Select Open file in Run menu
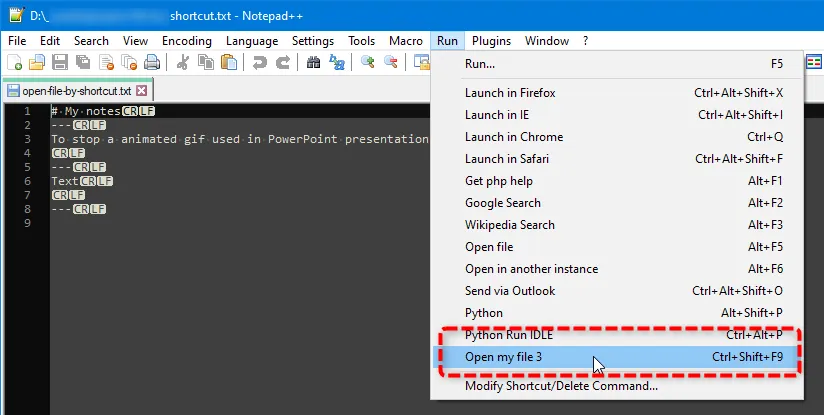This screenshot has height=415, width=824. (617, 247)
